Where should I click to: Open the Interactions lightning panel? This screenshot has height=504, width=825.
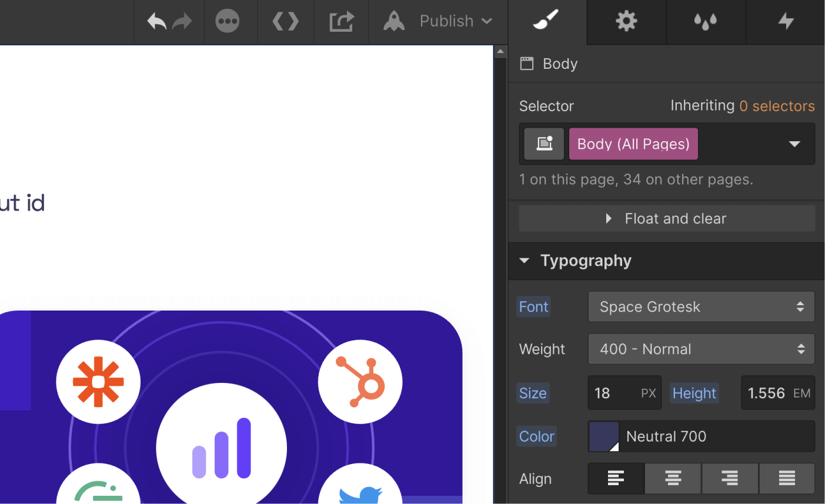click(x=786, y=21)
